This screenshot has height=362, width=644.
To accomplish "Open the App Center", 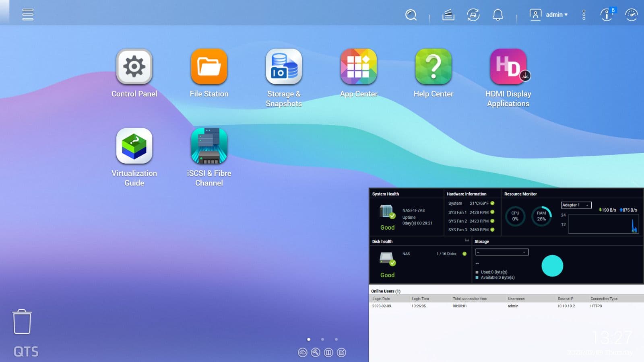I will 358,67.
